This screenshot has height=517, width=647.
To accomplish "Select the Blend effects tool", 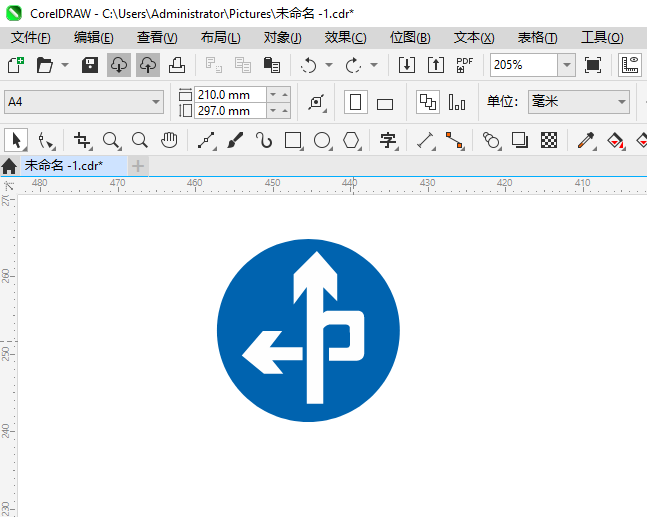I will (x=491, y=141).
